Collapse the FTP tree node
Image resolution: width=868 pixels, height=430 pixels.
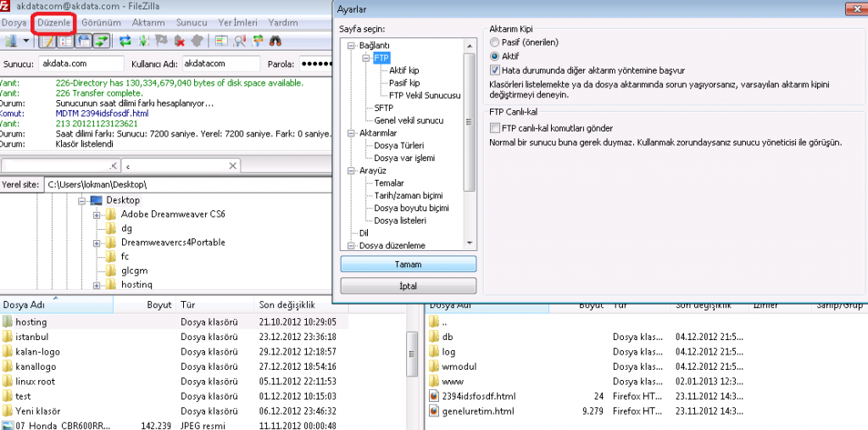click(365, 58)
